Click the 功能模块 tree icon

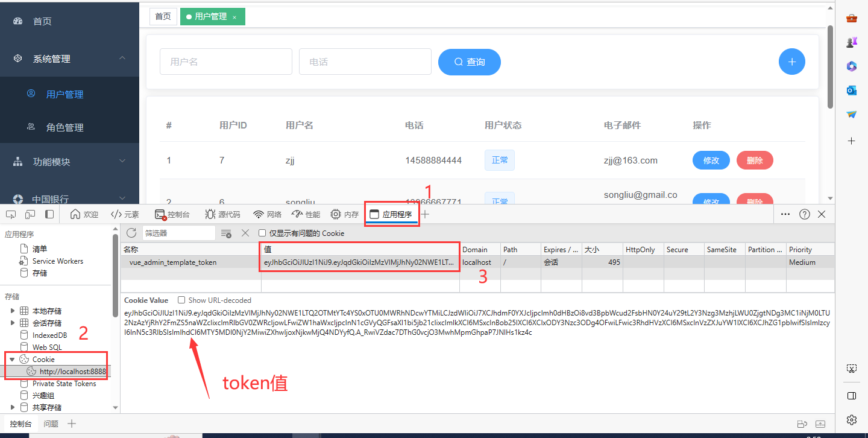pos(18,162)
